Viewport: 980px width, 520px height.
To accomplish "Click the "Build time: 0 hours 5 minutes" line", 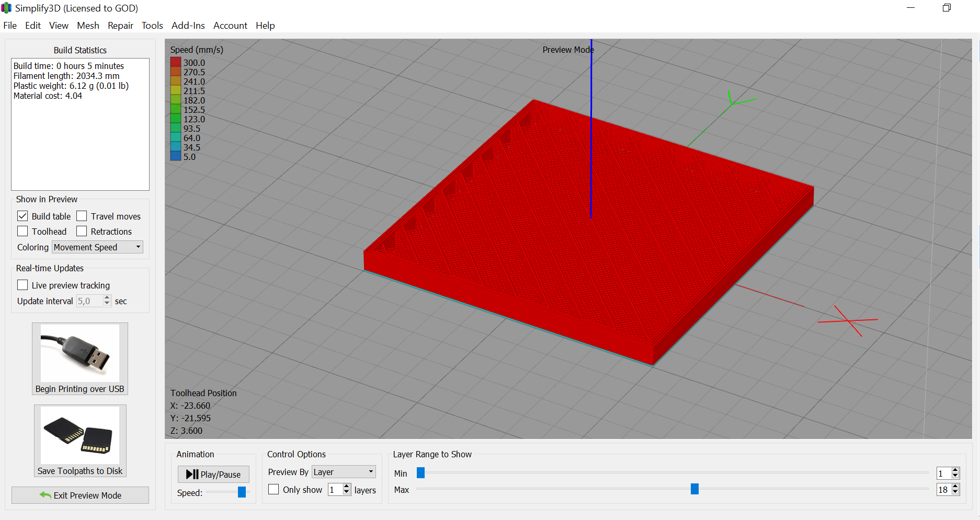I will click(x=69, y=66).
